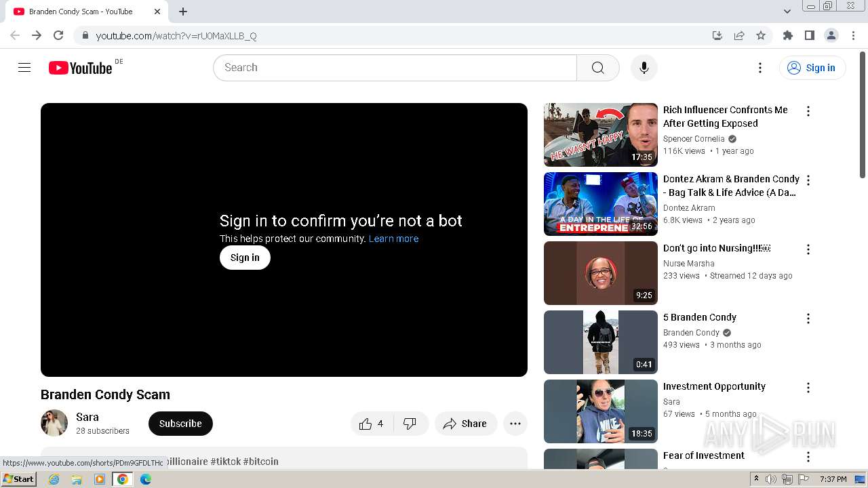Open new browser tab

[x=183, y=12]
